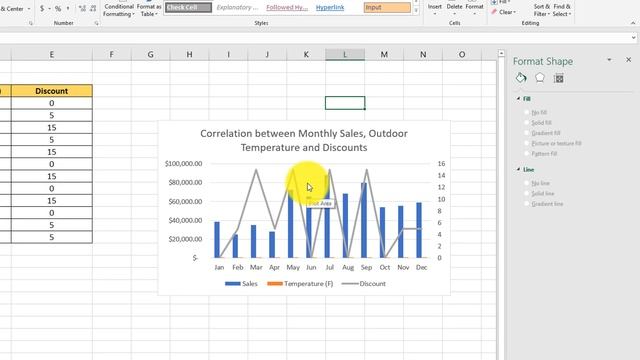Image resolution: width=640 pixels, height=360 pixels.
Task: Click the Discount header cell
Action: pos(51,91)
